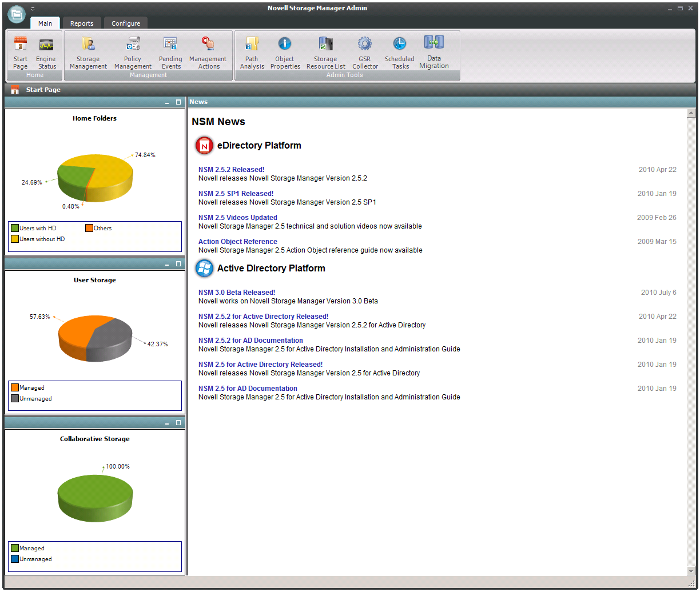Screen dimensions: 700x592
Task: Maximize the User Storage chart panel
Action: pyautogui.click(x=178, y=263)
